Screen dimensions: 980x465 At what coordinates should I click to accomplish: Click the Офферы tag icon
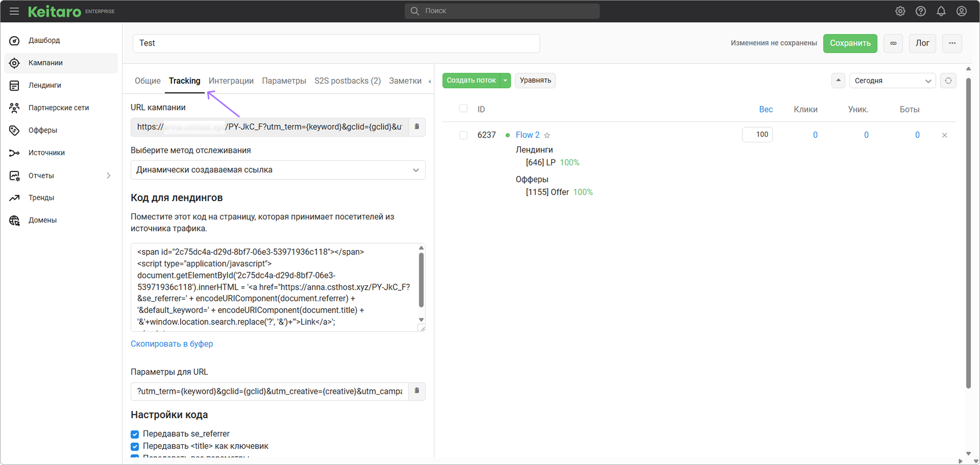[x=14, y=130]
